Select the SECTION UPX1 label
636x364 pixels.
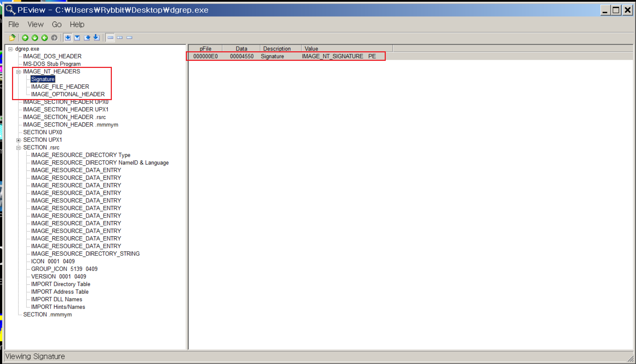tap(42, 140)
